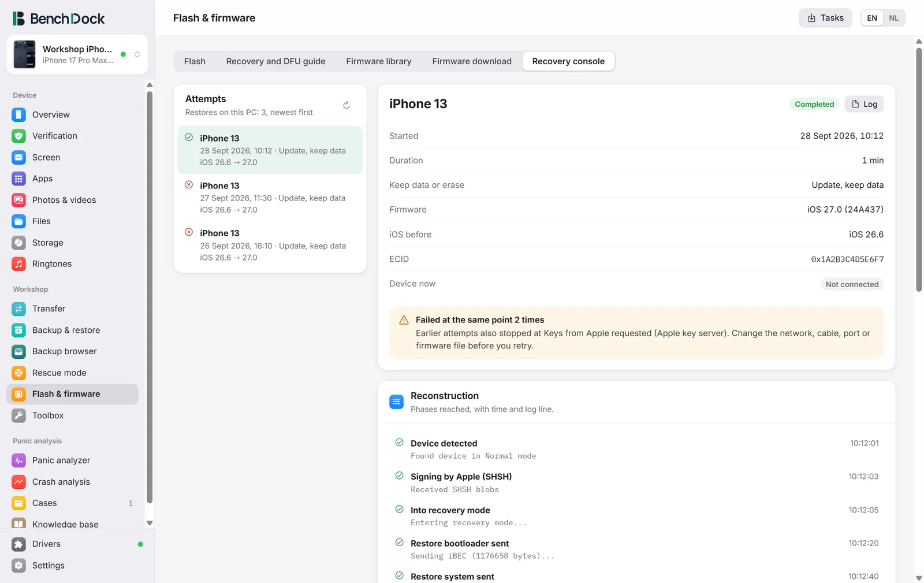Click the iOS 27.0 (24A437) firmware value
Screen dimensions: 924x583
click(x=845, y=210)
